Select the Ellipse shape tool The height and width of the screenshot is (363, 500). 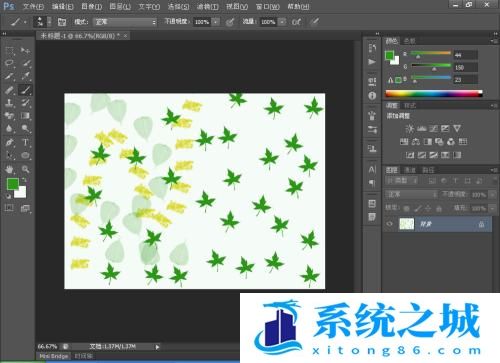coord(25,156)
